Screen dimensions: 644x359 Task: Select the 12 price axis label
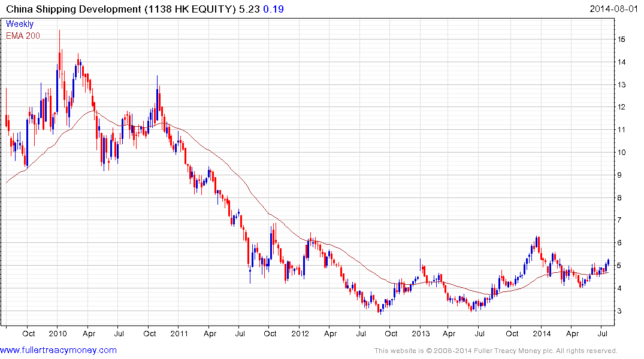pyautogui.click(x=621, y=107)
